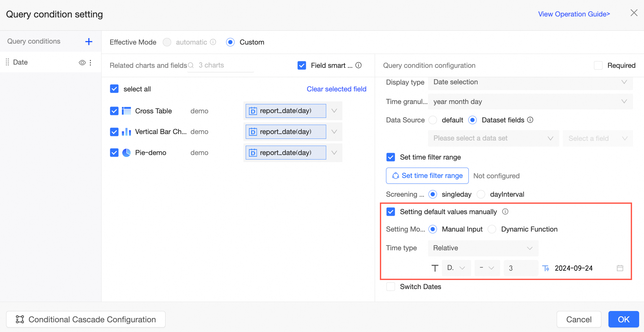Expand the Time type Relative dropdown
Viewport: 644px width, 332px height.
tap(483, 248)
